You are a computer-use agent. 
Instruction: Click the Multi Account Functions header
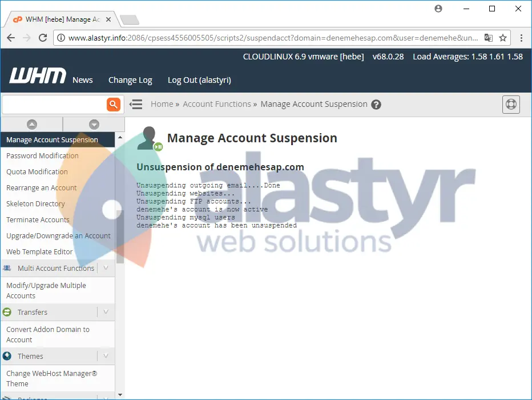[x=55, y=268]
